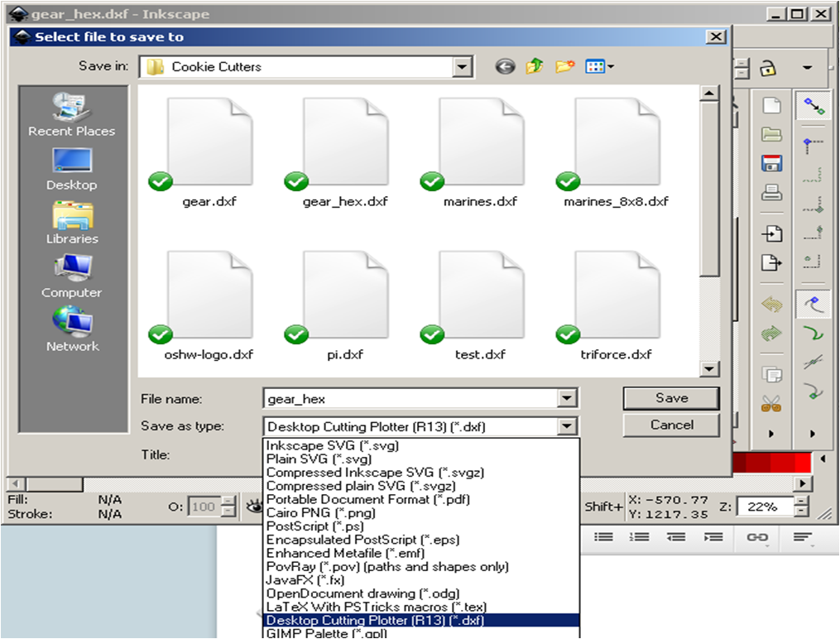The height and width of the screenshot is (639, 840).
Task: Click Inkscape export icon
Action: [771, 262]
